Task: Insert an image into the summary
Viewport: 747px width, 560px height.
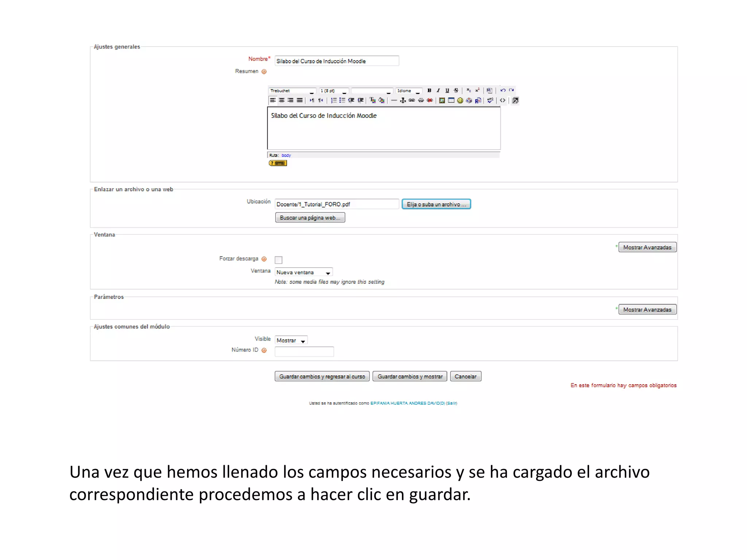Action: tap(442, 100)
